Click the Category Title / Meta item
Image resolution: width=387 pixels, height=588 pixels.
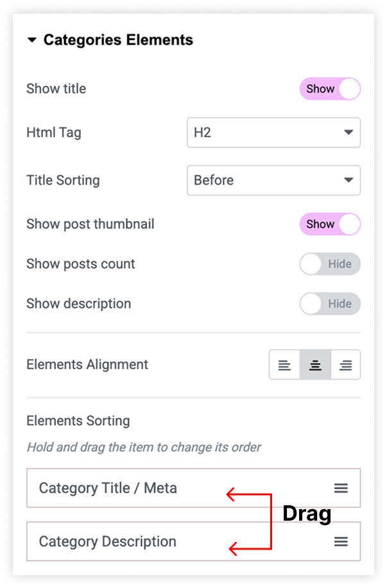tap(108, 489)
